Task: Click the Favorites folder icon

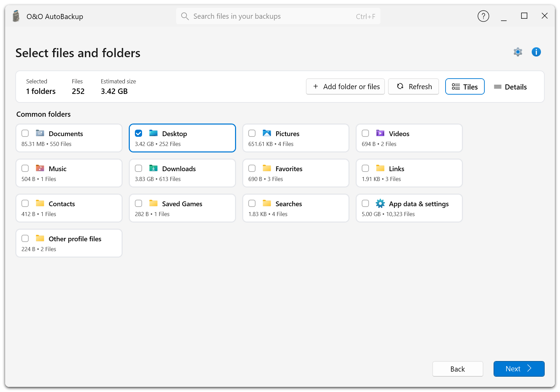Action: point(267,168)
